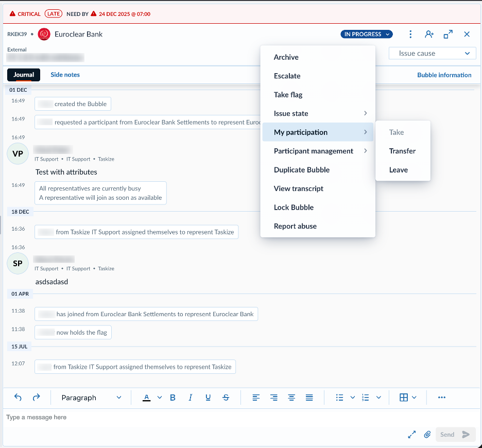Click the undo arrow in the editor toolbar
This screenshot has height=448, width=482.
(18, 397)
